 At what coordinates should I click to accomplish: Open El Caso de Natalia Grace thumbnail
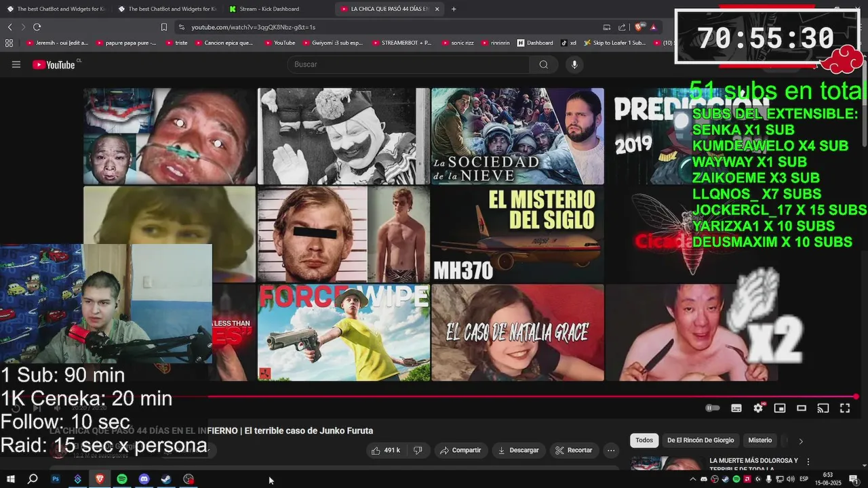(517, 332)
